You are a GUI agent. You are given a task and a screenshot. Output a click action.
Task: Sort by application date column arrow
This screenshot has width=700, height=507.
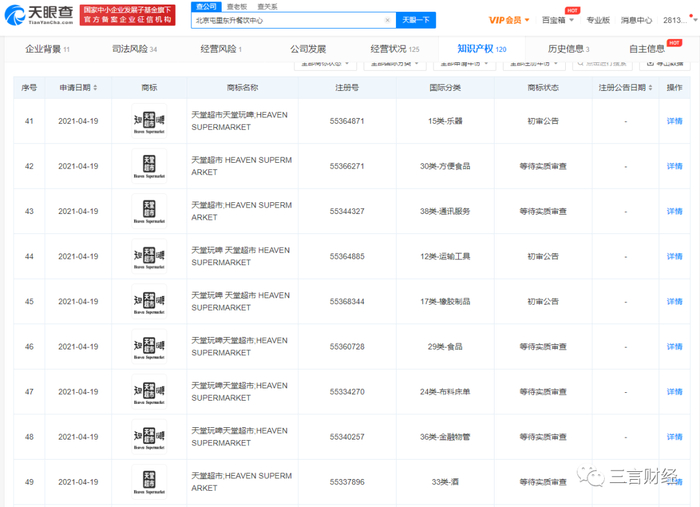(96, 88)
